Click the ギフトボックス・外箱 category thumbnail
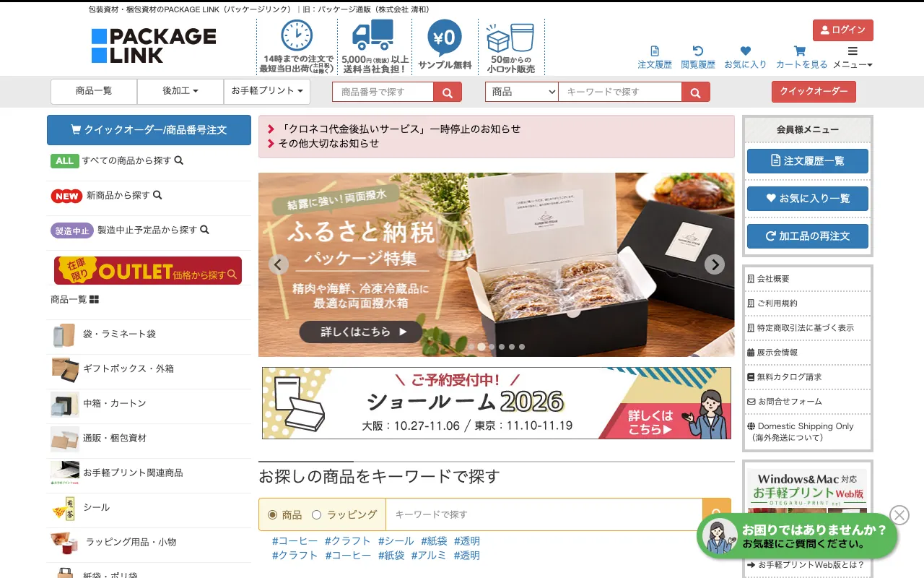The height and width of the screenshot is (578, 924). coord(64,369)
